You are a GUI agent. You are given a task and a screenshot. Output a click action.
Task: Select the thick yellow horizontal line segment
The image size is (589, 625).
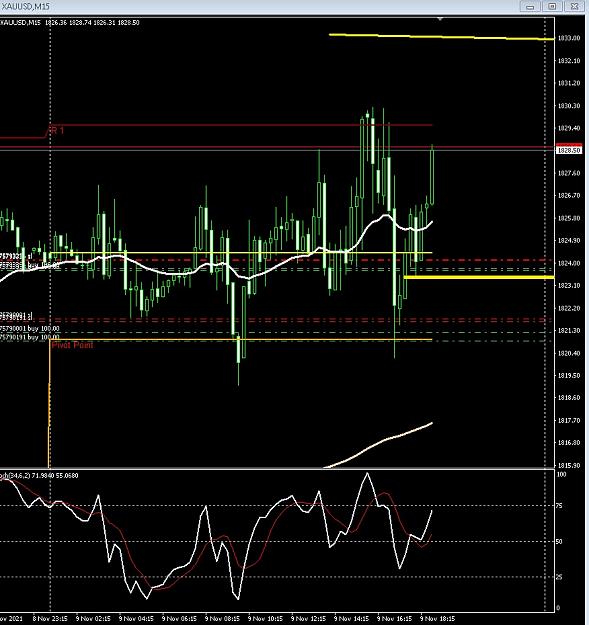click(479, 277)
